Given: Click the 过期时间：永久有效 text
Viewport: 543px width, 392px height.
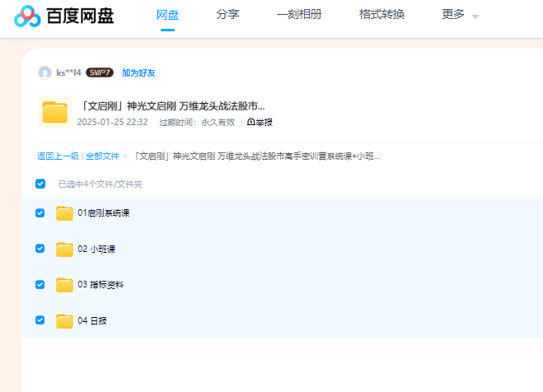Looking at the screenshot, I should [x=197, y=122].
